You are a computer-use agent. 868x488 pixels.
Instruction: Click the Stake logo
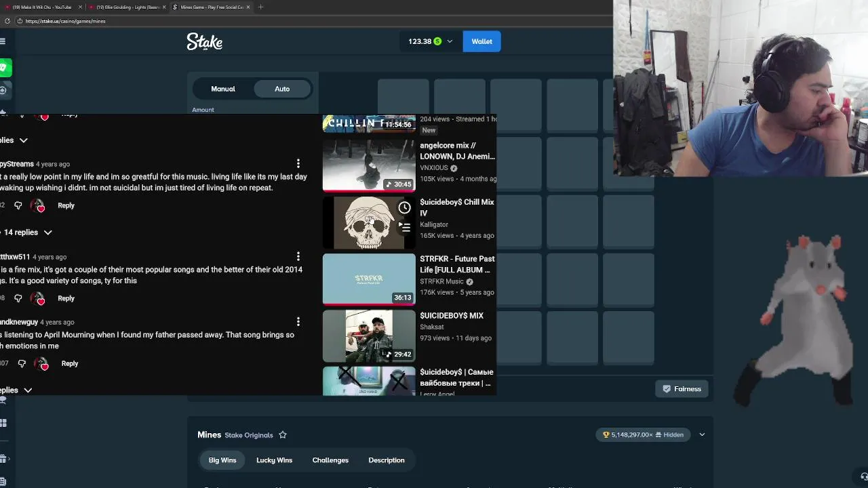pos(205,41)
